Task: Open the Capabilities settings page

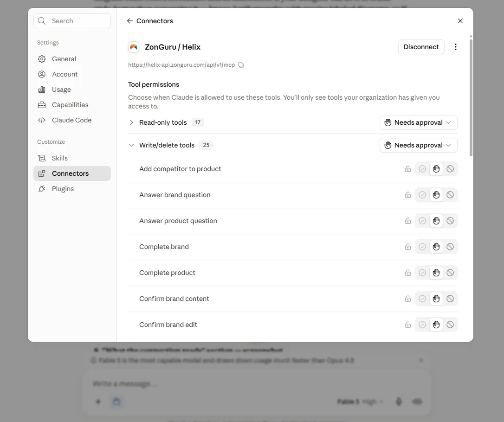Action: (x=72, y=105)
